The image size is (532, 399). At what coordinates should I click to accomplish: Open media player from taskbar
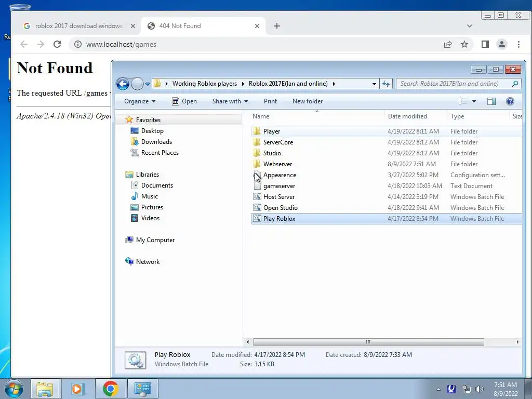[x=77, y=389]
